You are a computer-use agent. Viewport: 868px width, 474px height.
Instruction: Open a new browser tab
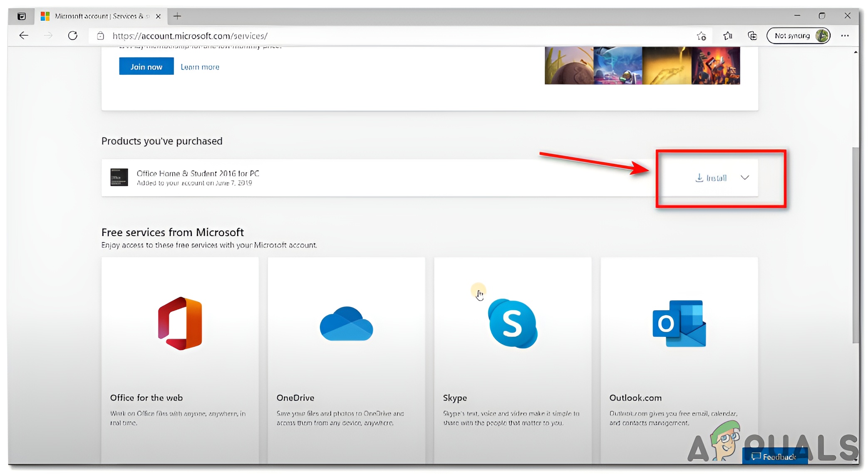pyautogui.click(x=177, y=16)
